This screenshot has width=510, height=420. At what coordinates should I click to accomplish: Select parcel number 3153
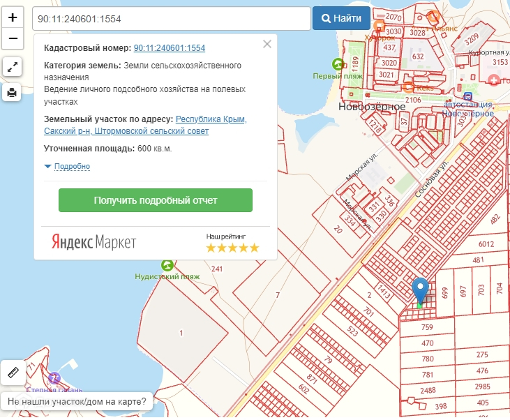click(500, 62)
